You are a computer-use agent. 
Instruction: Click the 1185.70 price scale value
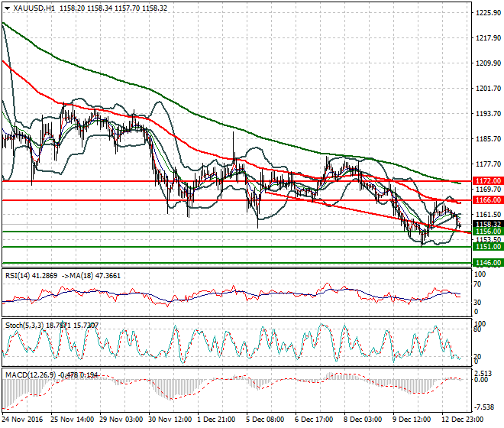pos(488,138)
